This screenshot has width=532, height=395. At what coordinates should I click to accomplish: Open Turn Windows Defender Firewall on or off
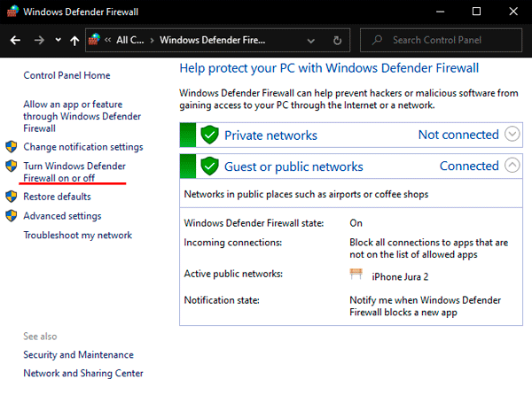coord(74,172)
